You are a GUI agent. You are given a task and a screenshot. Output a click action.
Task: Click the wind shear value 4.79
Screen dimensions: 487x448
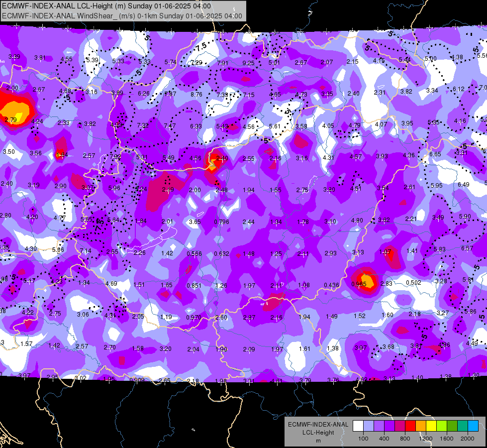point(354,125)
